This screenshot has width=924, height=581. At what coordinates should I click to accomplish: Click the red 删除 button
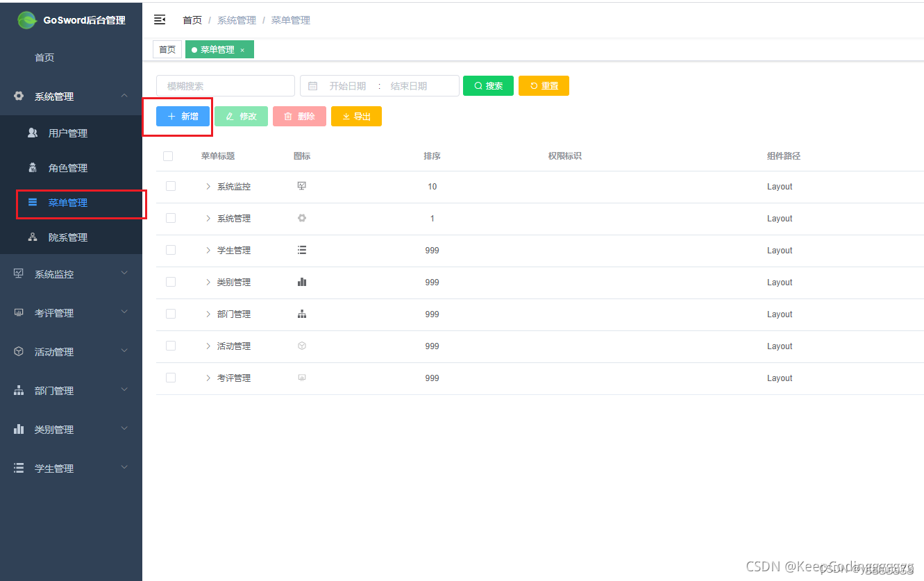pos(299,116)
